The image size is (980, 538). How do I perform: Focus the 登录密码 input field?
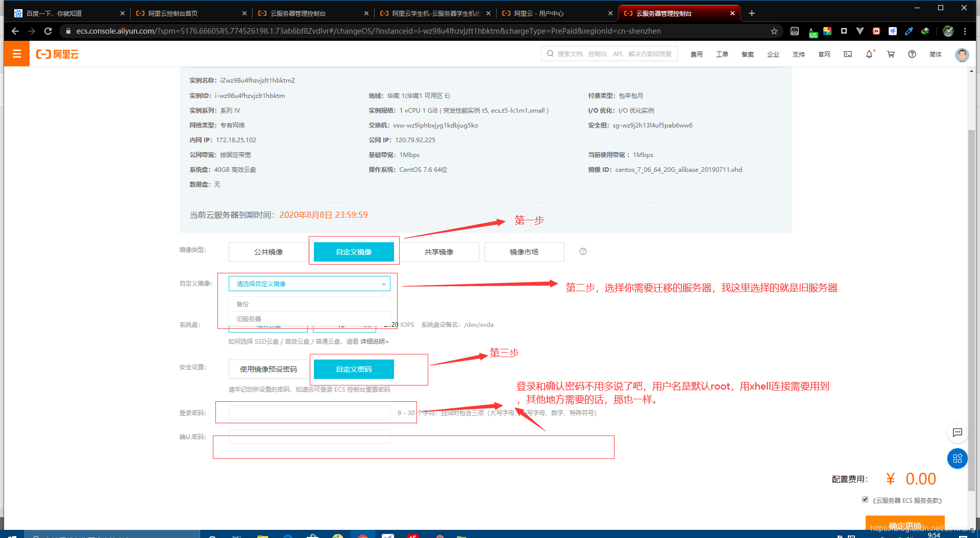point(309,413)
